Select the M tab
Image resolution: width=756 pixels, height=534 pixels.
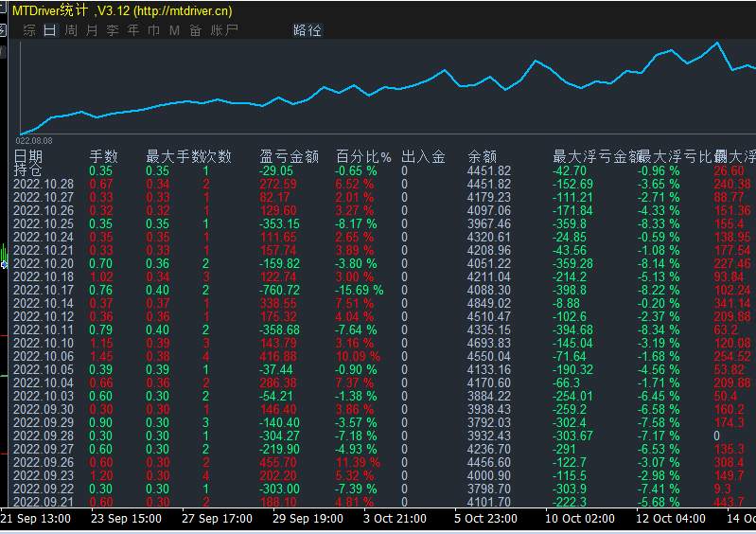pyautogui.click(x=174, y=30)
